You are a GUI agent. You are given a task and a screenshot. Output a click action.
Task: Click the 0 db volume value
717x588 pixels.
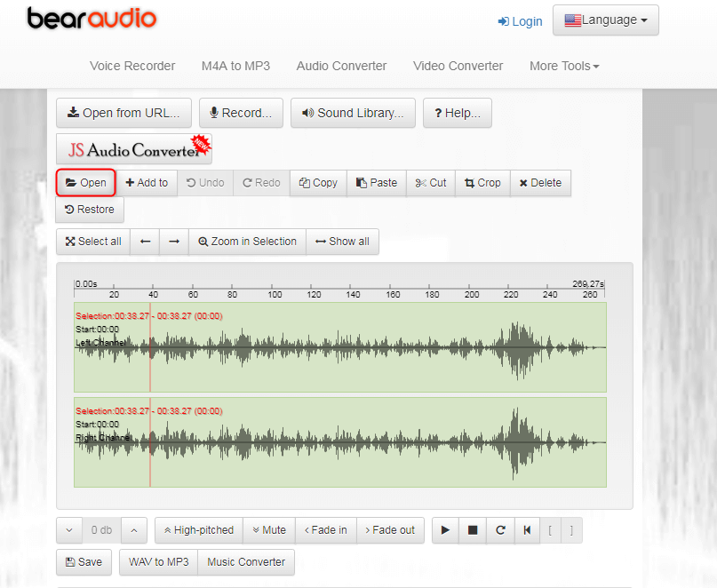coord(101,530)
